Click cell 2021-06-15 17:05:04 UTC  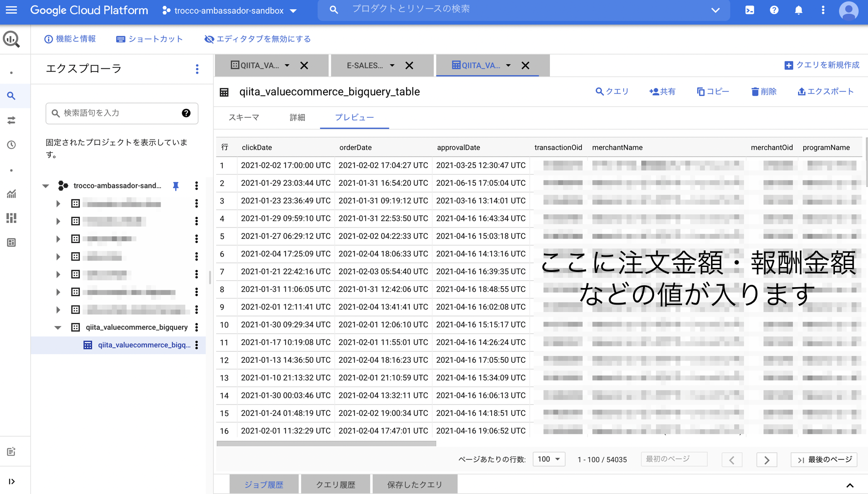pos(481,183)
